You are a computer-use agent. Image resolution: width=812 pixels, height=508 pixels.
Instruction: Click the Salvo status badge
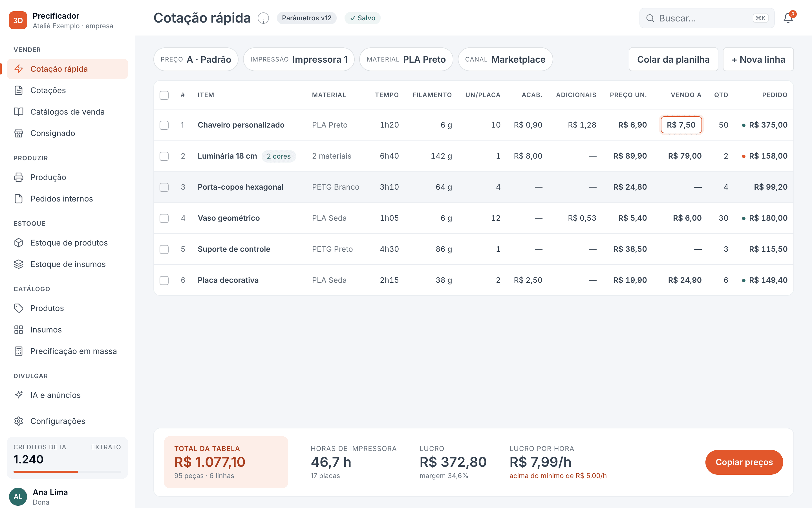click(362, 18)
